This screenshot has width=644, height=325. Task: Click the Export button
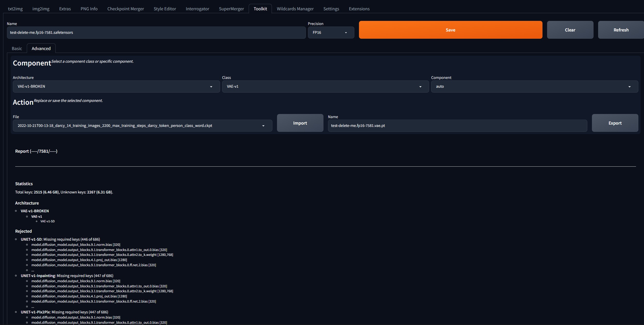pyautogui.click(x=615, y=123)
